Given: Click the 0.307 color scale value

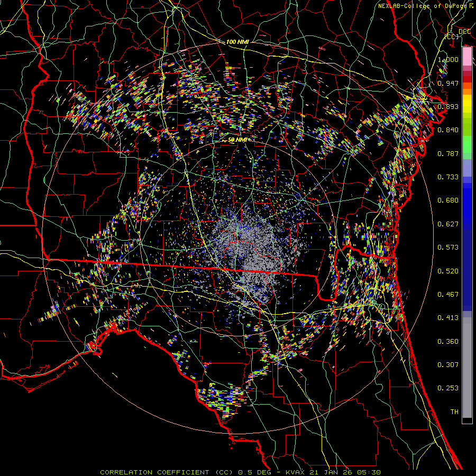Looking at the screenshot, I should 448,365.
